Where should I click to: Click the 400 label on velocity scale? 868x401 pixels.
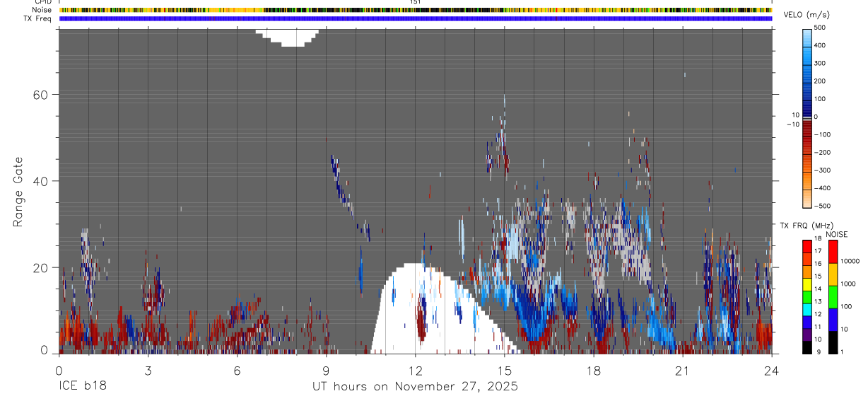(x=820, y=45)
